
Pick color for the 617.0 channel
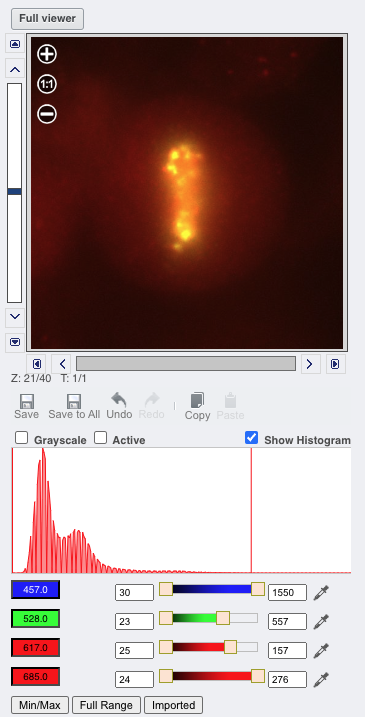(321, 650)
